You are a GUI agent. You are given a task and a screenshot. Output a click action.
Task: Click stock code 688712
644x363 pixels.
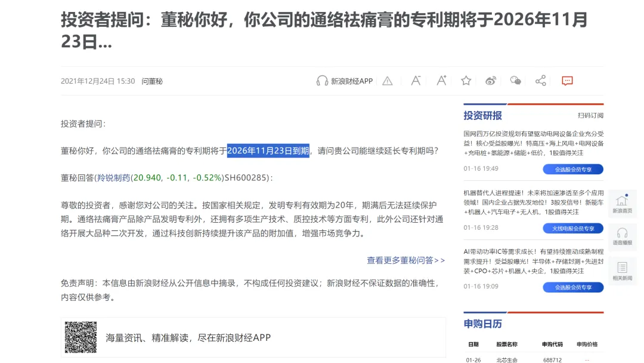[552, 359]
